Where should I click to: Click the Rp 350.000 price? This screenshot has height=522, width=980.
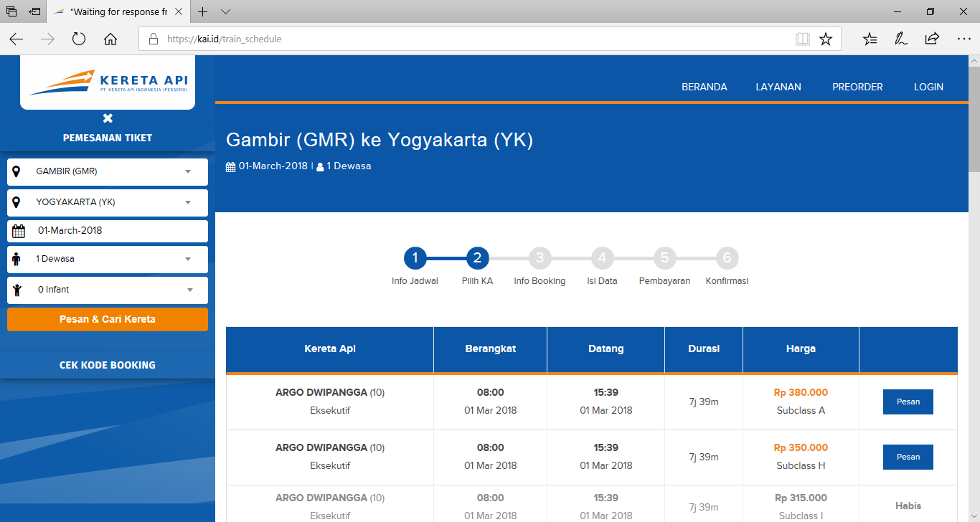click(801, 447)
